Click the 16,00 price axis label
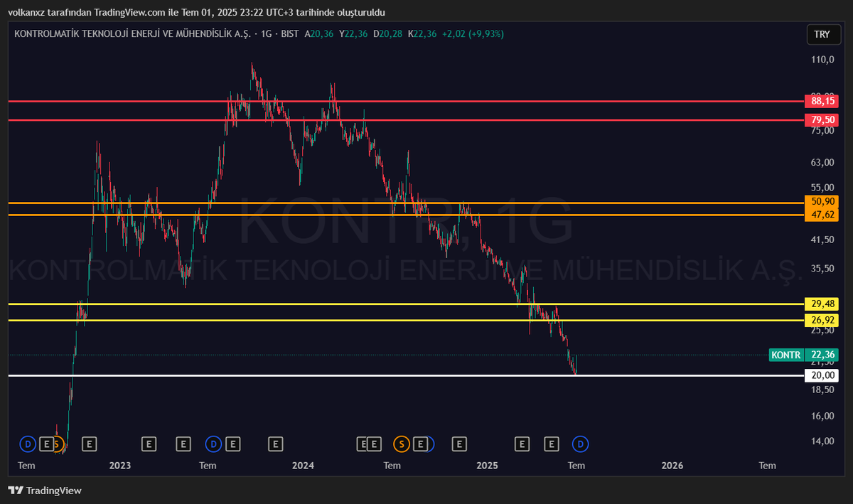853x504 pixels. tap(822, 416)
